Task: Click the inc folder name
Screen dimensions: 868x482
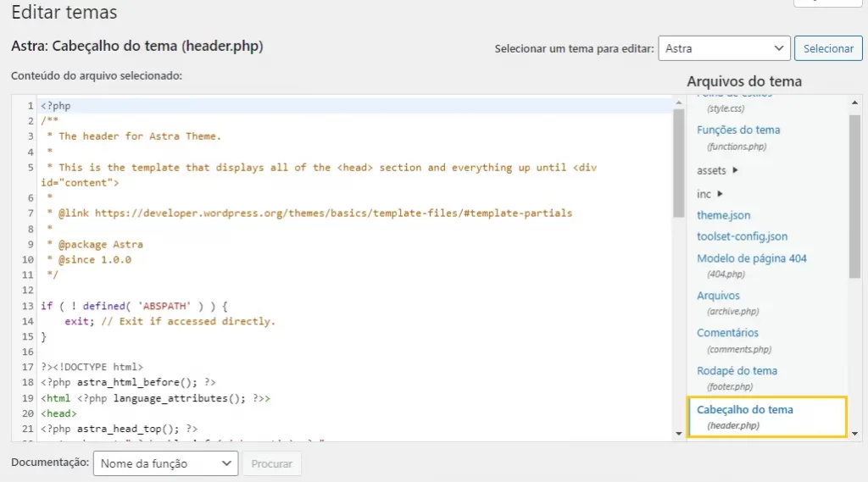Action: click(x=704, y=194)
